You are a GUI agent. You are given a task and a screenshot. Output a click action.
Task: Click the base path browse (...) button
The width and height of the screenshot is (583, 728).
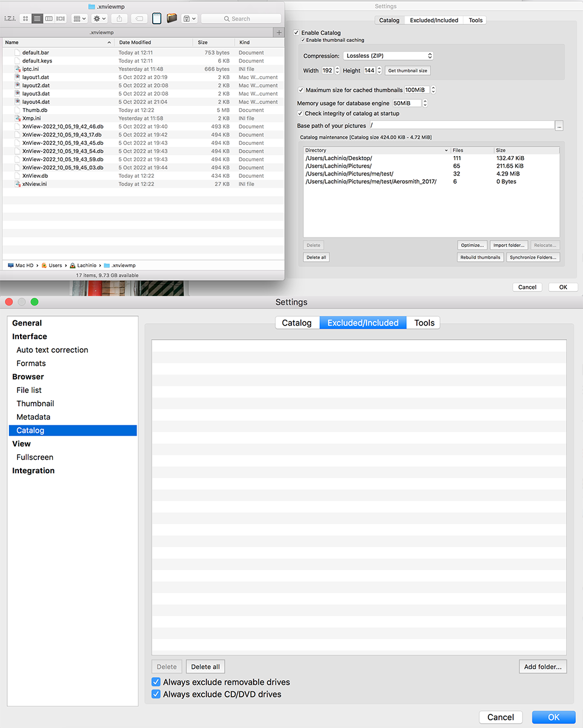pos(559,126)
